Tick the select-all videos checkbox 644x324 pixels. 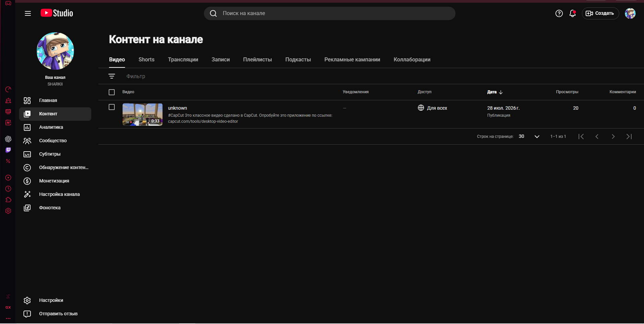point(112,92)
